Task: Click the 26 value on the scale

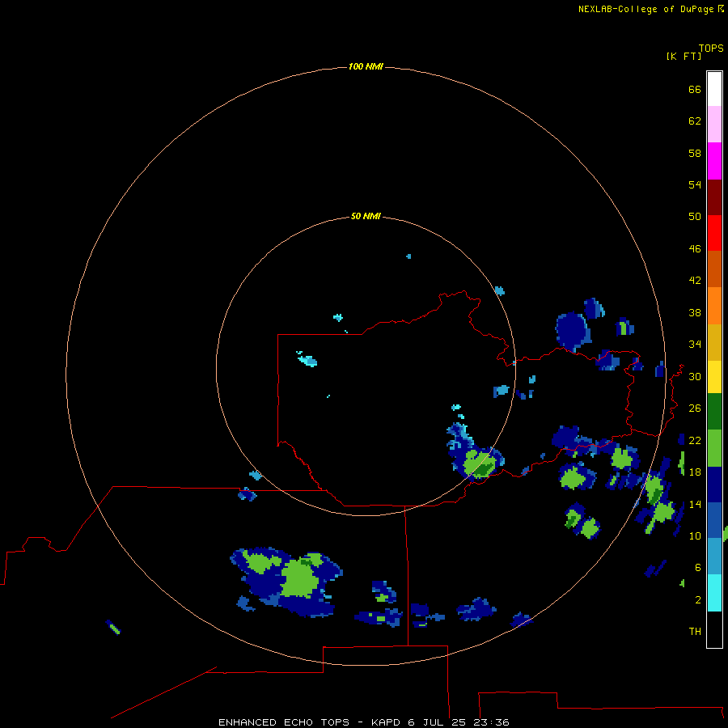Action: click(695, 408)
